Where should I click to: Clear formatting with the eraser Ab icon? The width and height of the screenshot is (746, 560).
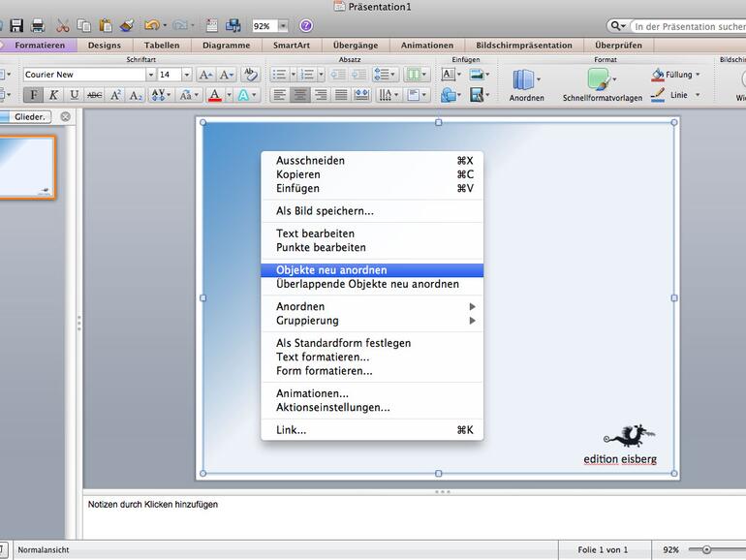(x=250, y=75)
